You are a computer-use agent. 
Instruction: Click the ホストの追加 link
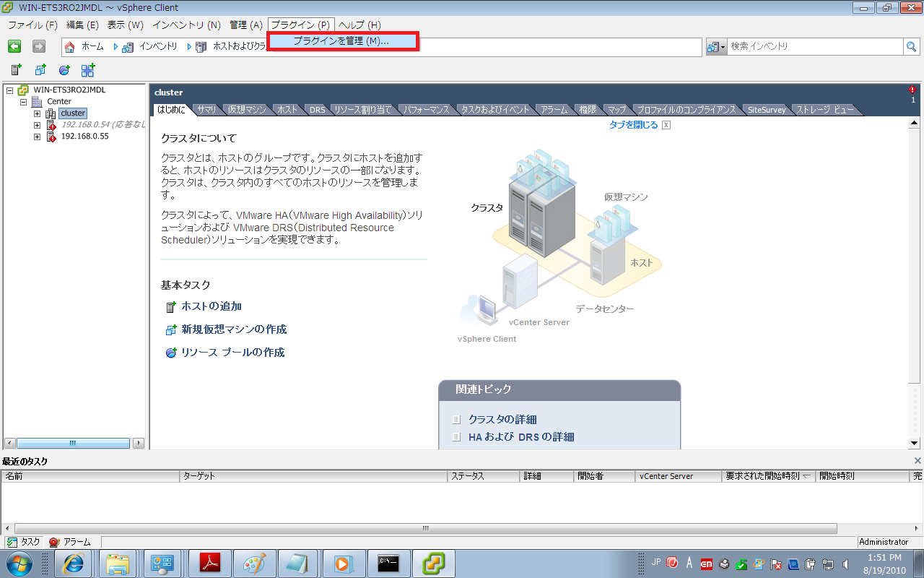click(212, 306)
